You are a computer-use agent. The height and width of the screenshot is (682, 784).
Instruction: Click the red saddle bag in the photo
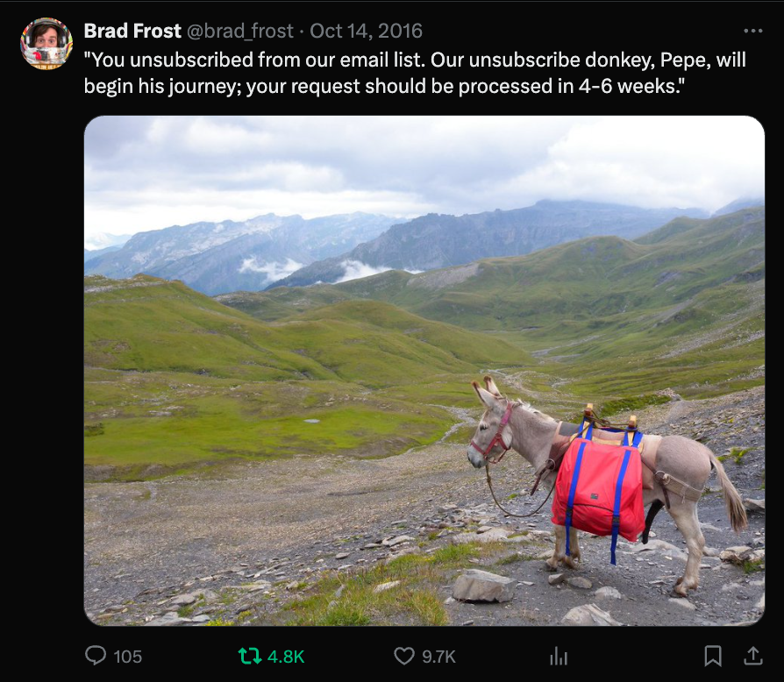tap(597, 487)
